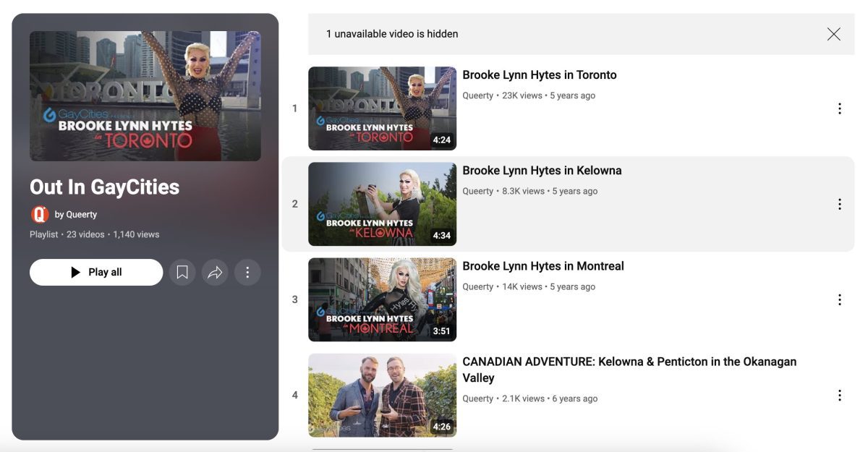
Task: Play the Kelowna video thumbnail
Action: tap(383, 204)
